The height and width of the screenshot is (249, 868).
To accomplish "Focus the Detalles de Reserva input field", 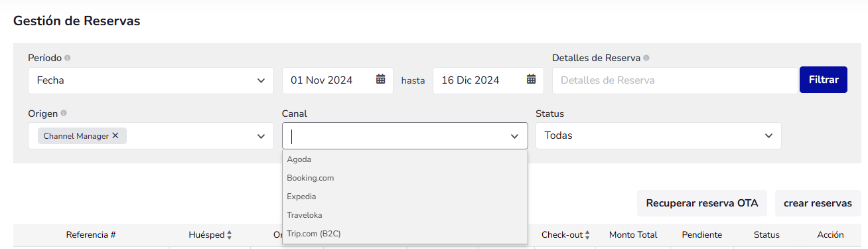I will click(675, 80).
